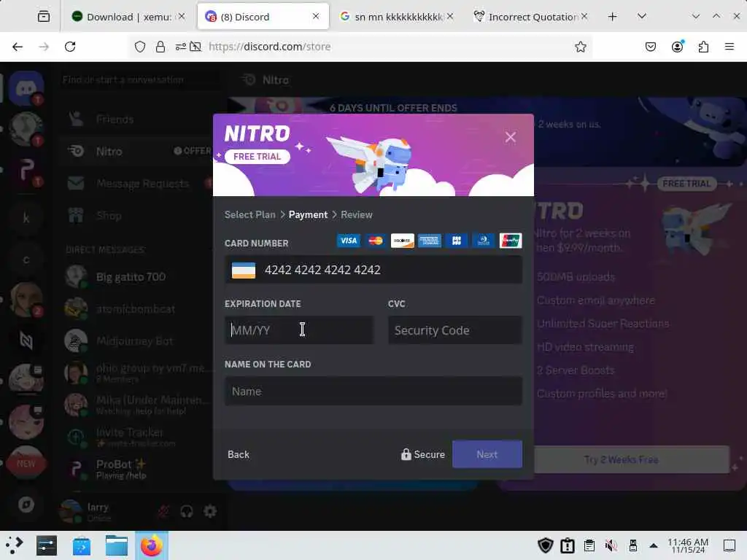Click the Secure lock icon
This screenshot has width=747, height=560.
tap(406, 454)
